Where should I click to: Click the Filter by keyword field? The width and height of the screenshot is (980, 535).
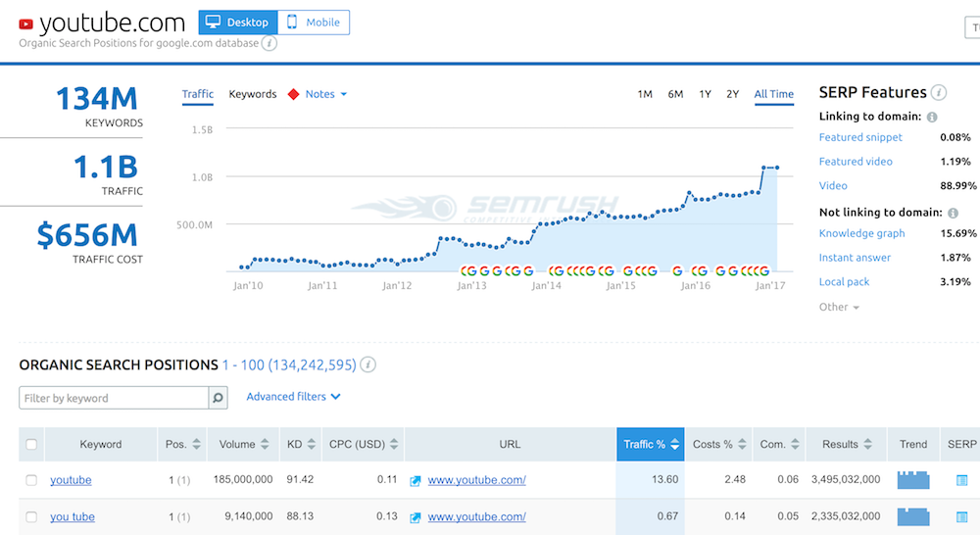click(114, 398)
